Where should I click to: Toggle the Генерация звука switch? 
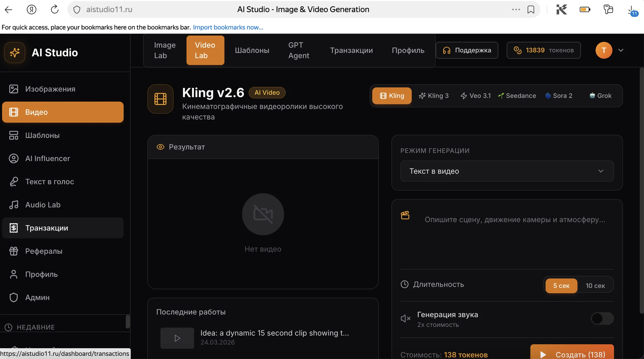pos(602,318)
